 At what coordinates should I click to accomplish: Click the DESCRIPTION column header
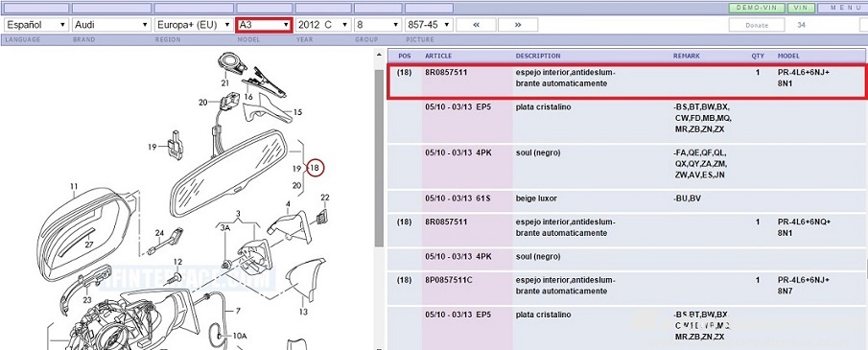coord(538,56)
